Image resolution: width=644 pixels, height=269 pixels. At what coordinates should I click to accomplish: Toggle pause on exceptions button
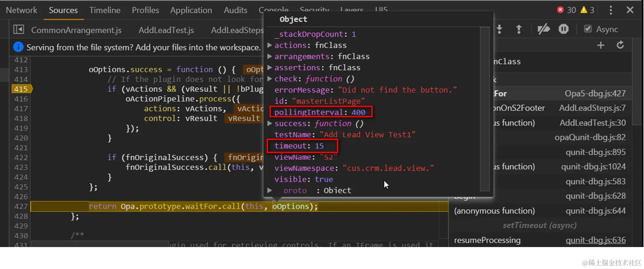tap(563, 29)
